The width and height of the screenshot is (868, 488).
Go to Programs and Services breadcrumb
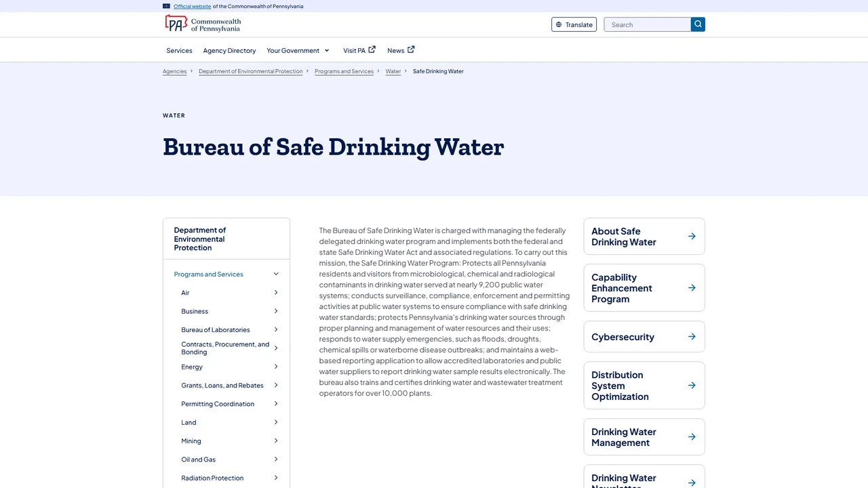[344, 71]
